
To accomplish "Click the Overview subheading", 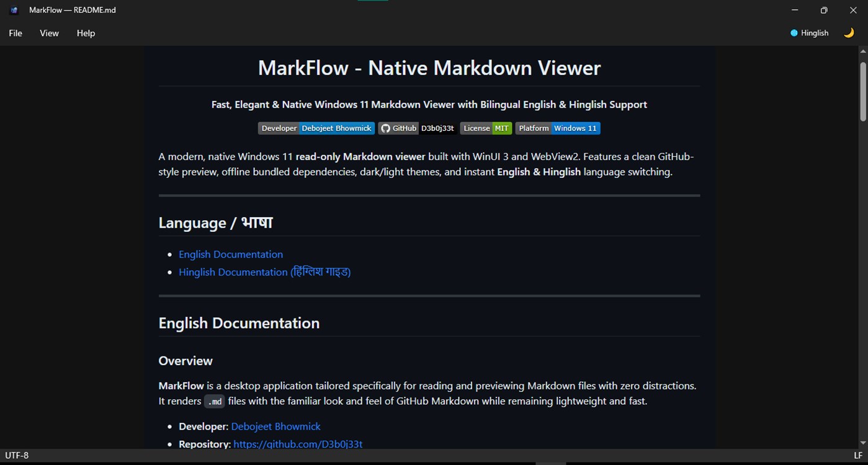I will click(x=186, y=361).
